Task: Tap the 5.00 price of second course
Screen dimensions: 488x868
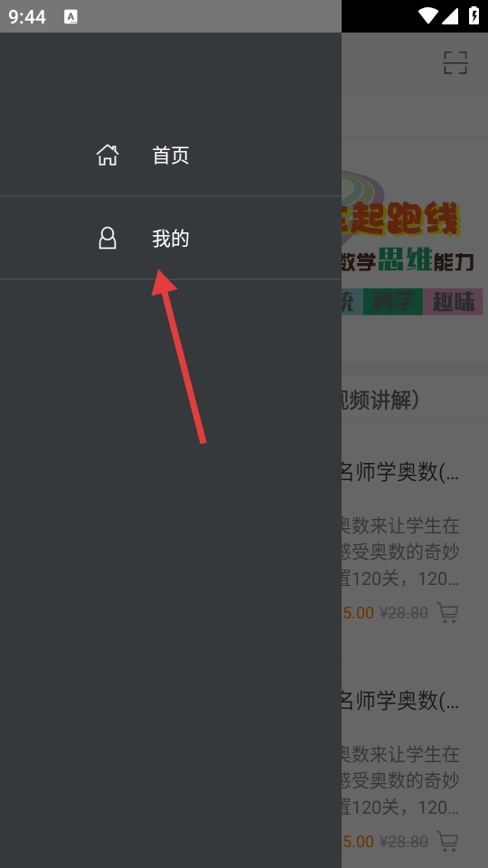Action: click(x=358, y=842)
